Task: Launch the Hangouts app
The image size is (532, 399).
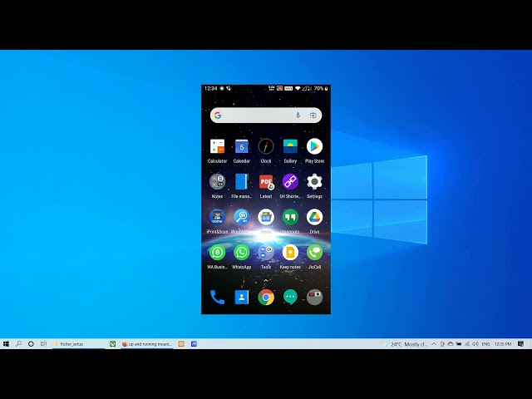Action: pos(290,218)
